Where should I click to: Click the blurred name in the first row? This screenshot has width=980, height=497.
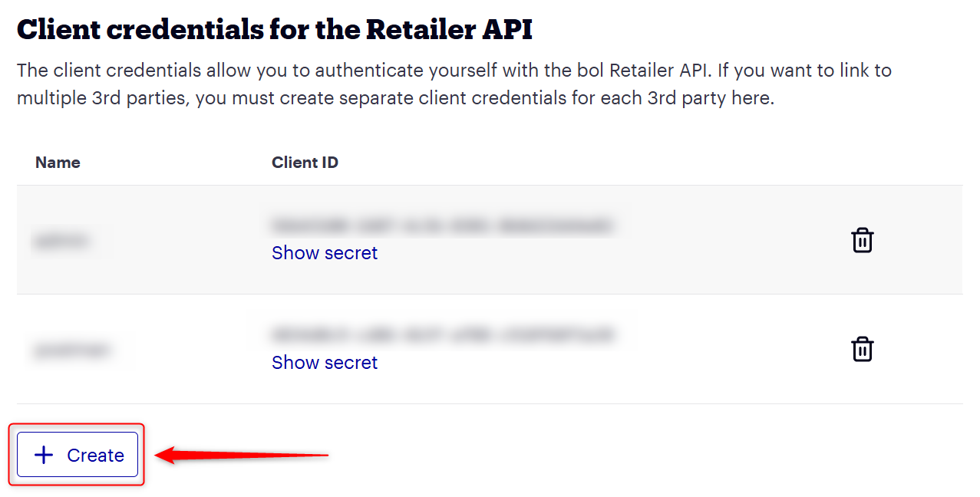[63, 242]
